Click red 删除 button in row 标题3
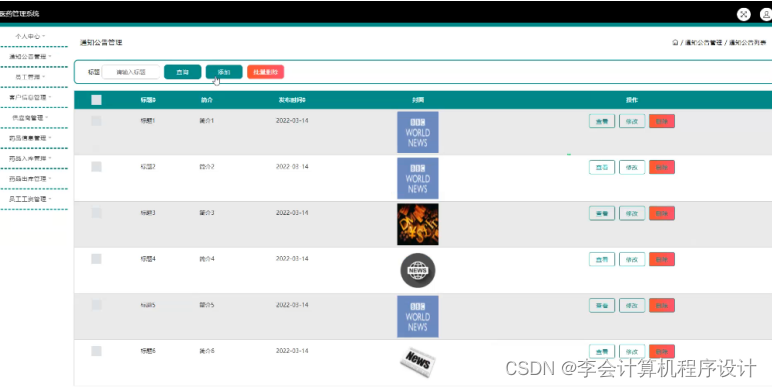 coord(662,213)
